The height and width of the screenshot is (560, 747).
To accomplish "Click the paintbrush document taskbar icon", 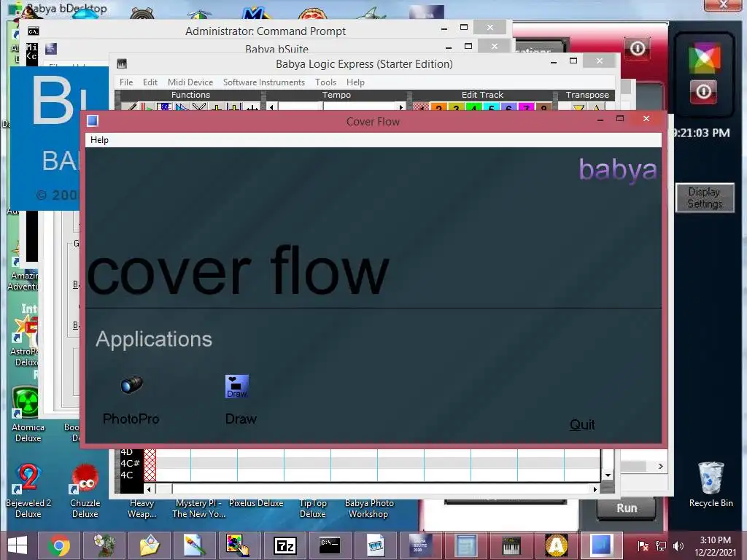I will 195,545.
